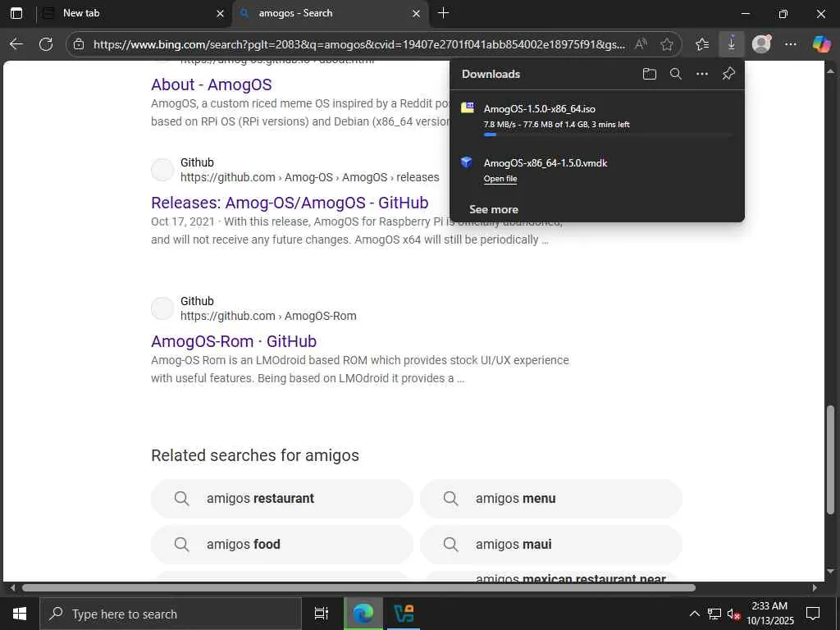Click Github favicon beside AmogOS-Rom result
The width and height of the screenshot is (840, 630).
click(x=162, y=308)
